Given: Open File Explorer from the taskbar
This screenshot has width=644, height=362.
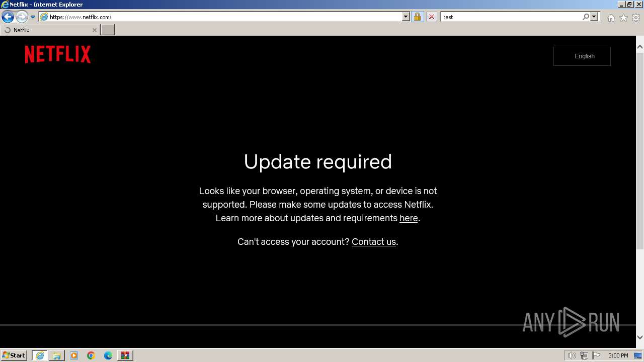Looking at the screenshot, I should coord(57,355).
